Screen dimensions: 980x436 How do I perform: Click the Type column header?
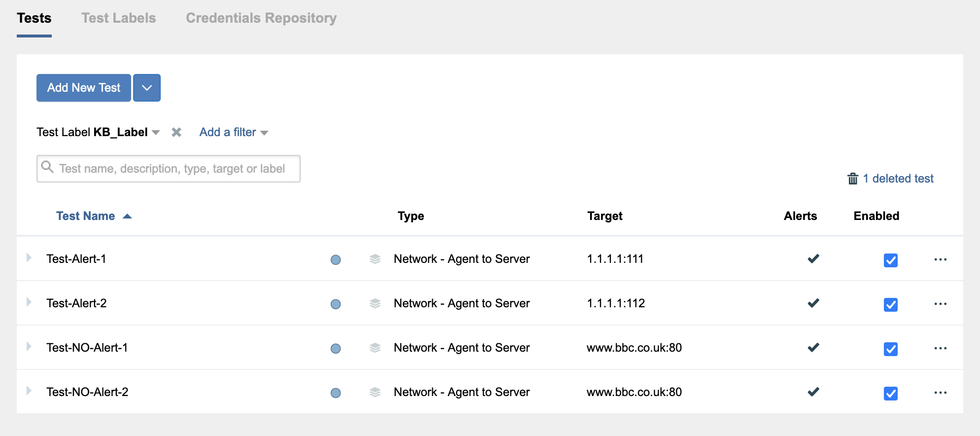[411, 216]
